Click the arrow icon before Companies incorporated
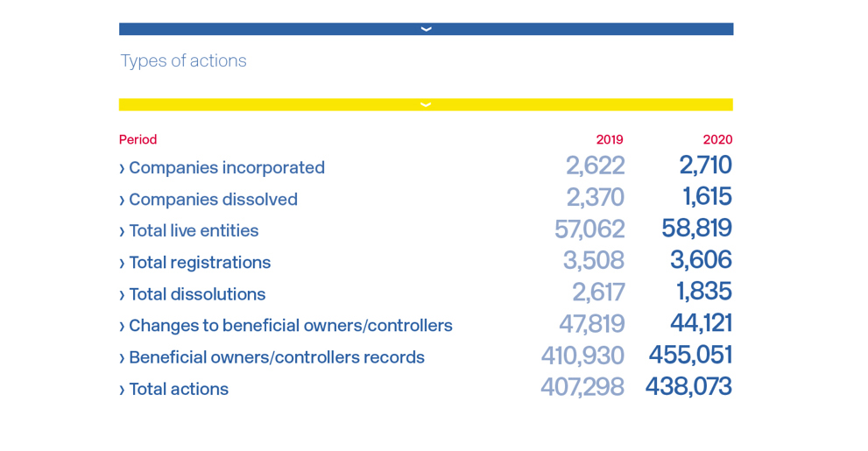 pyautogui.click(x=122, y=168)
